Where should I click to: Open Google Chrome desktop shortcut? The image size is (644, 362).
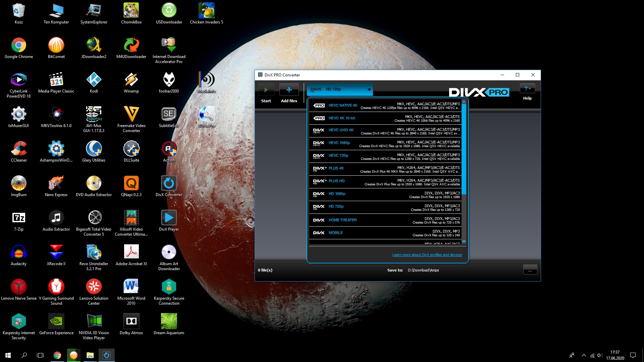point(19,48)
